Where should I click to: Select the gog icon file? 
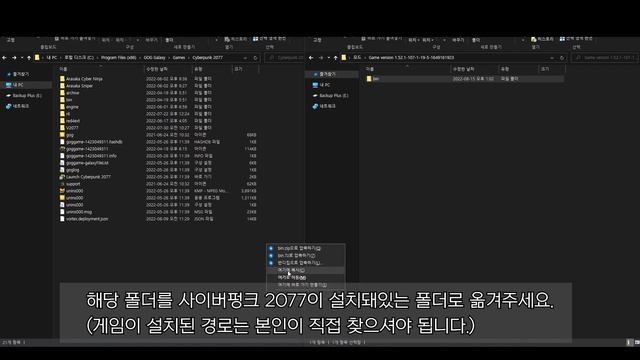(70, 135)
